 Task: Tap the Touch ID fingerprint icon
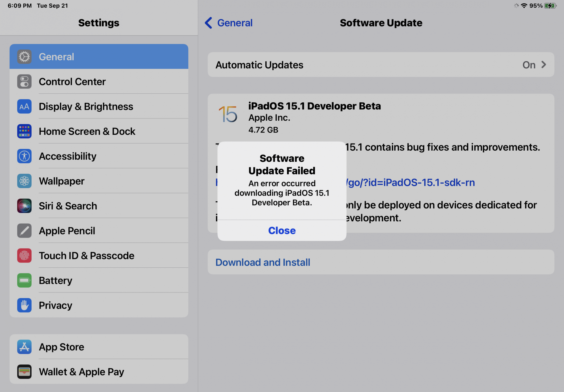tap(24, 256)
